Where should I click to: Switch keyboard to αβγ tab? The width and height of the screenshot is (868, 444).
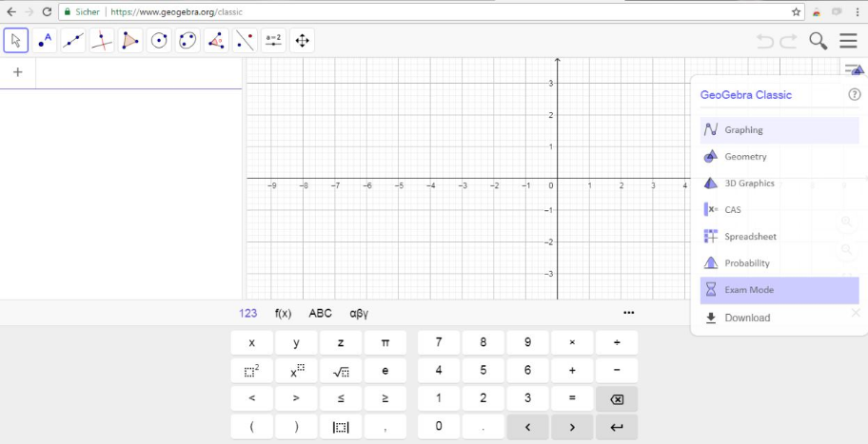coord(359,314)
